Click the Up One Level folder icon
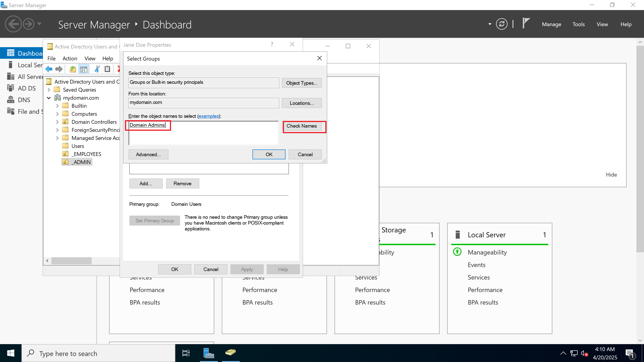This screenshot has width=644, height=362. click(x=73, y=69)
